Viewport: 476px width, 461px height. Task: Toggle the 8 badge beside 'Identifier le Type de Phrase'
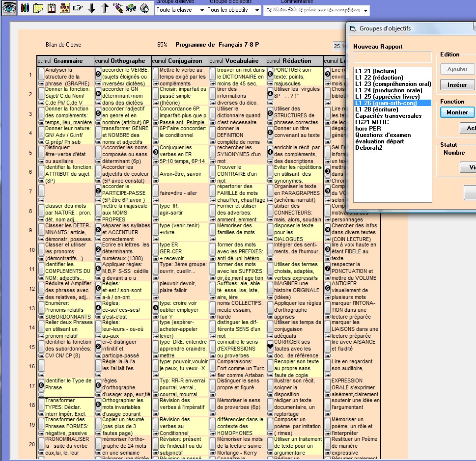tap(41, 385)
